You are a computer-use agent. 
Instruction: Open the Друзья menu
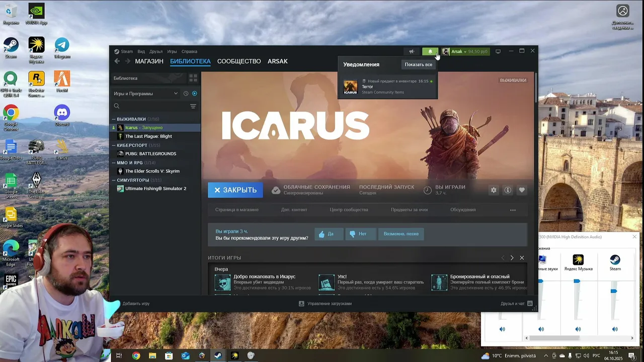pyautogui.click(x=156, y=51)
